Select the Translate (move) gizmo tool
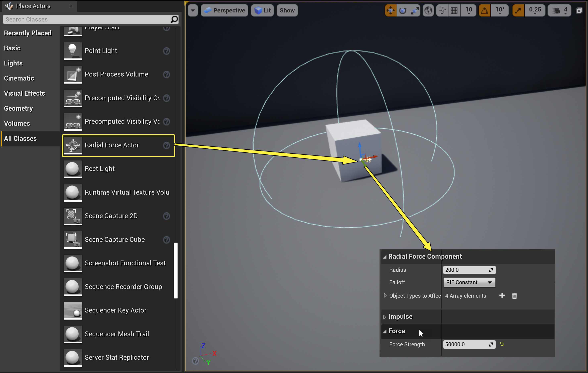Image resolution: width=588 pixels, height=373 pixels. [x=390, y=10]
